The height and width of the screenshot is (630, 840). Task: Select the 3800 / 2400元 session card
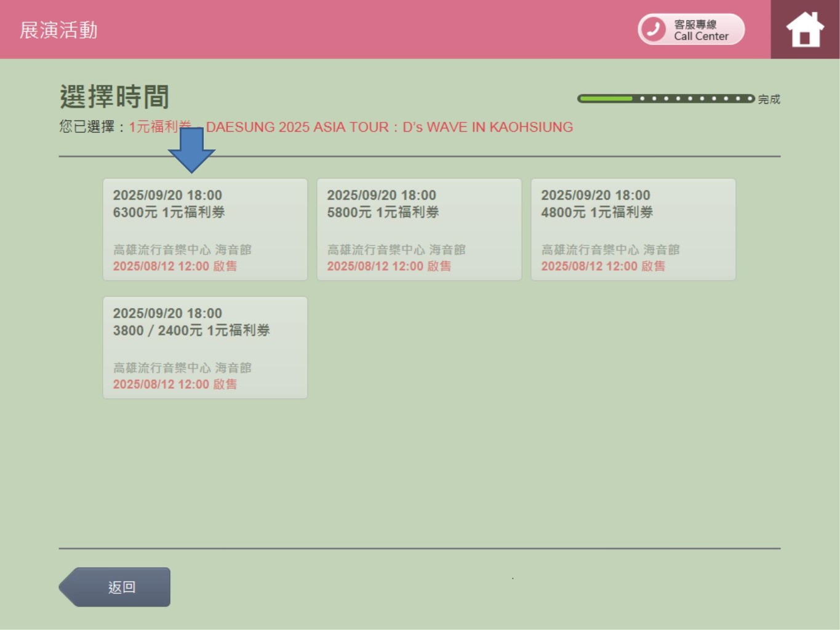(205, 347)
